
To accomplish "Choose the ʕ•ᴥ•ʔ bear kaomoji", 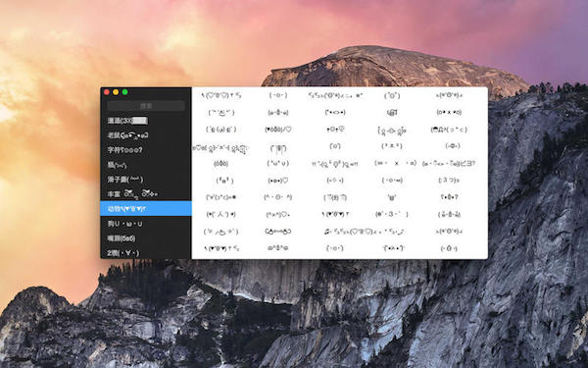I will click(449, 197).
